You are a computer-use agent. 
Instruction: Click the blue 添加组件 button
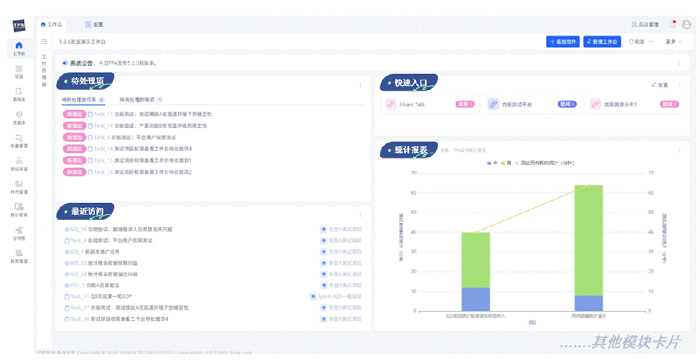click(x=562, y=42)
